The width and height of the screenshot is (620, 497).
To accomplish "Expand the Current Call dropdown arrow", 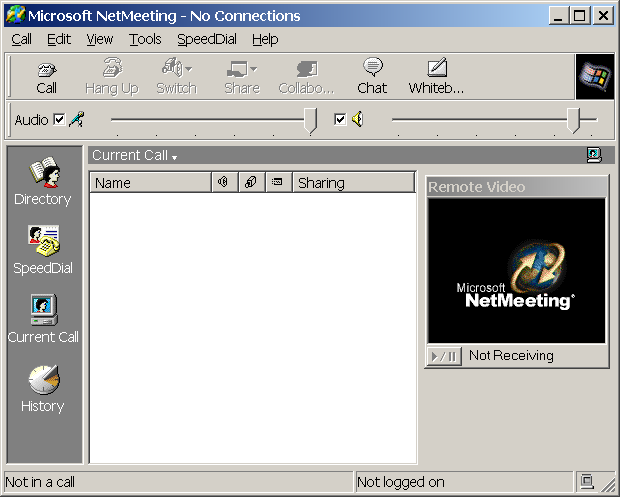I will (x=174, y=157).
